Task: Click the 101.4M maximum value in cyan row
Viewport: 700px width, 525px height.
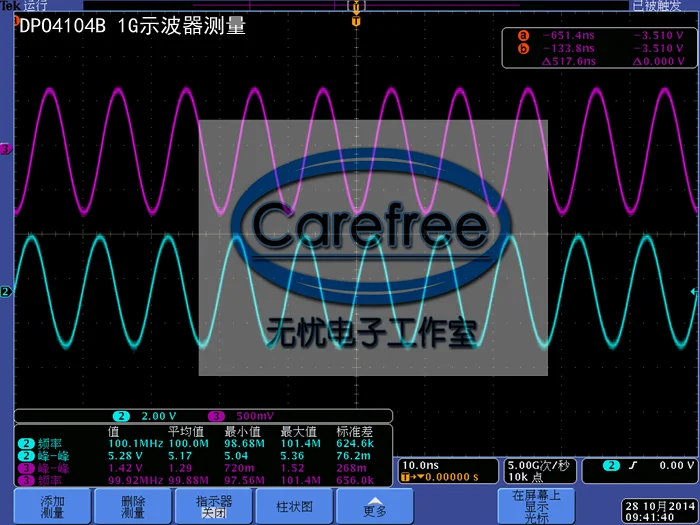Action: [300, 444]
